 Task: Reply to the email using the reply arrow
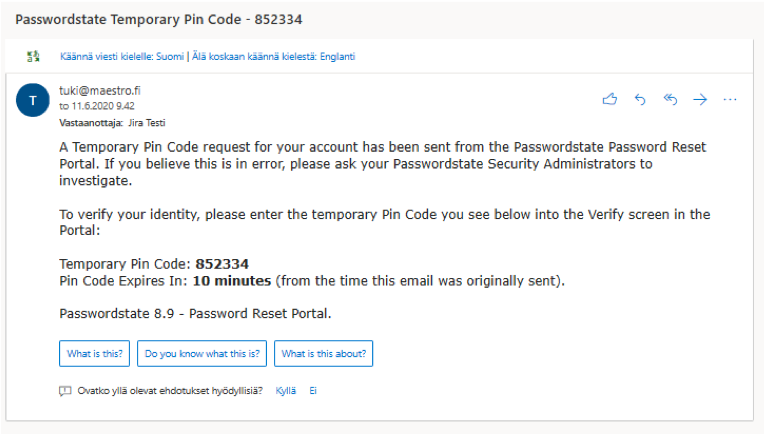(x=640, y=99)
